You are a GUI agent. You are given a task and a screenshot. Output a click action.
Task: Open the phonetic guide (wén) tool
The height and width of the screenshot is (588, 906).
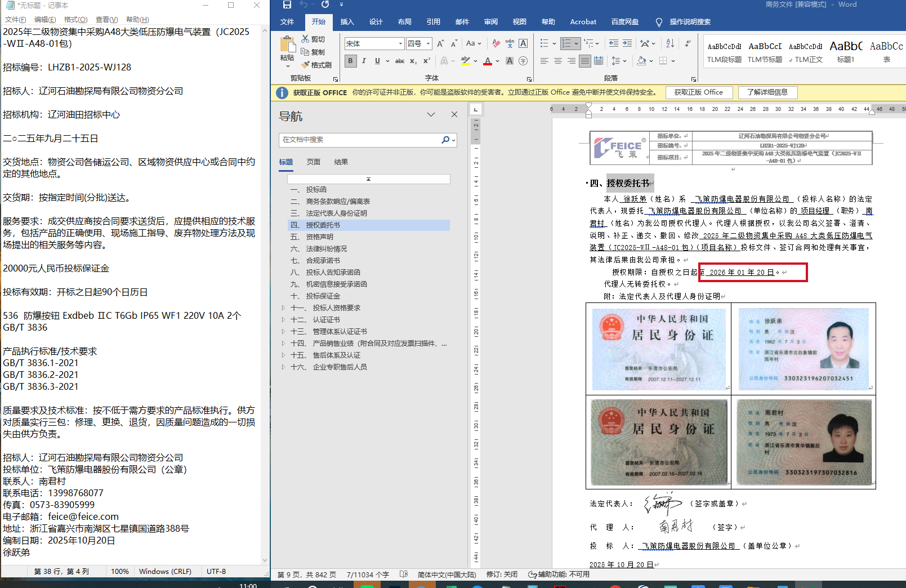pyautogui.click(x=510, y=43)
